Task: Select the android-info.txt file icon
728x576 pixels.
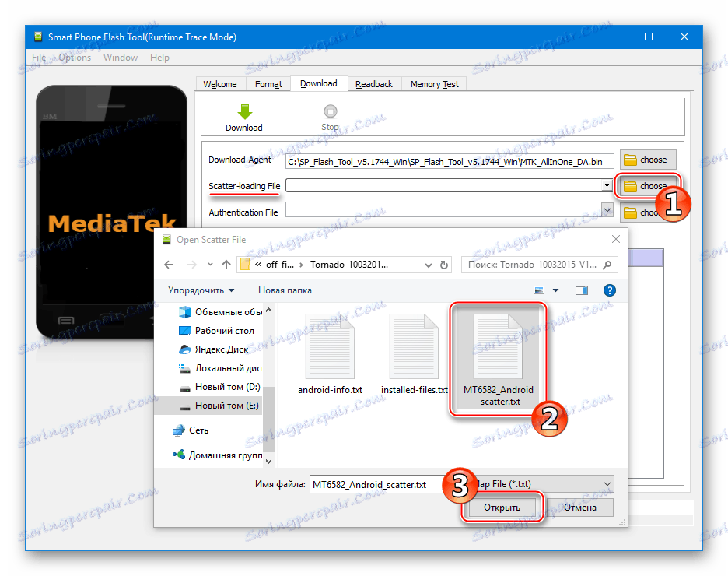Action: click(x=330, y=346)
